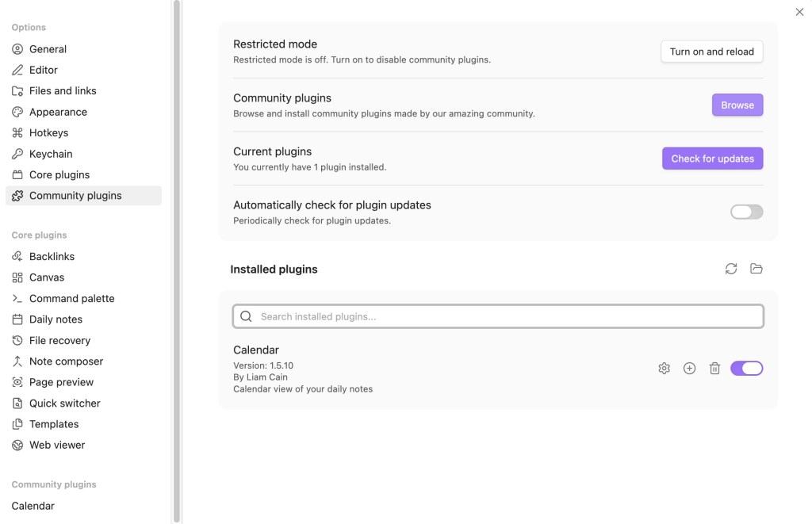Switch to Core plugins settings
Viewport: 812px width, 524px height.
point(59,174)
